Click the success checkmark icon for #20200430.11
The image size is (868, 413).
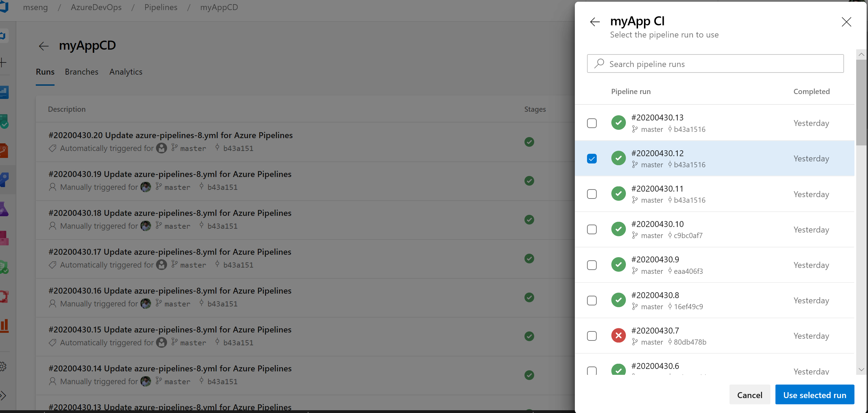coord(618,194)
